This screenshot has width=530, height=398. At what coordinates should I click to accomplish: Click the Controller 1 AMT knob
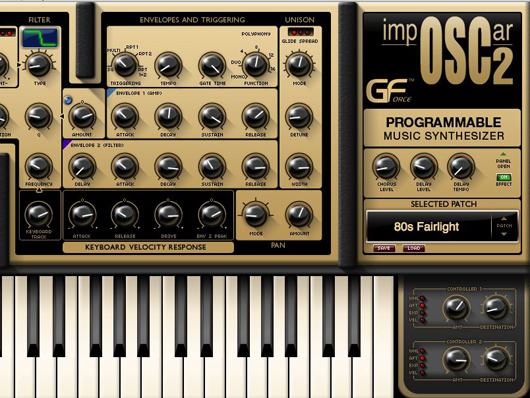[x=457, y=308]
